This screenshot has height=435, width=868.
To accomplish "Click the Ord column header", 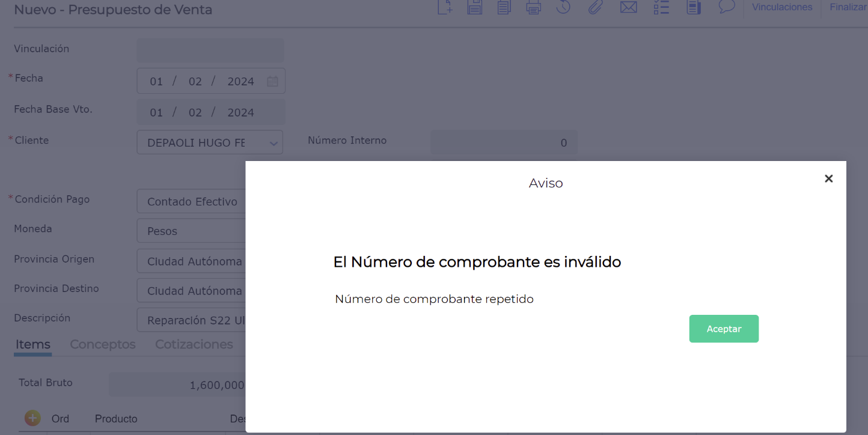I will pyautogui.click(x=60, y=419).
